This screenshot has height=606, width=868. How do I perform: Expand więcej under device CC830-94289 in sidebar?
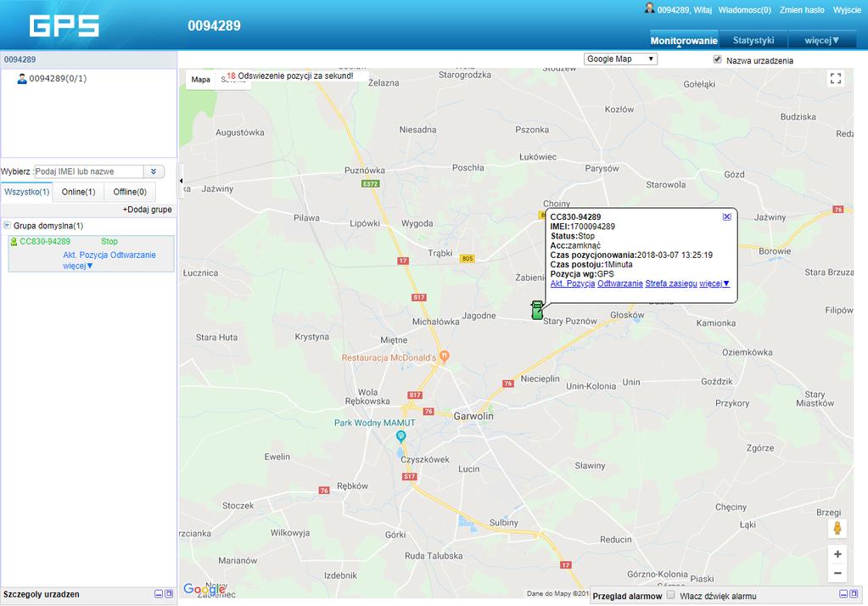78,266
